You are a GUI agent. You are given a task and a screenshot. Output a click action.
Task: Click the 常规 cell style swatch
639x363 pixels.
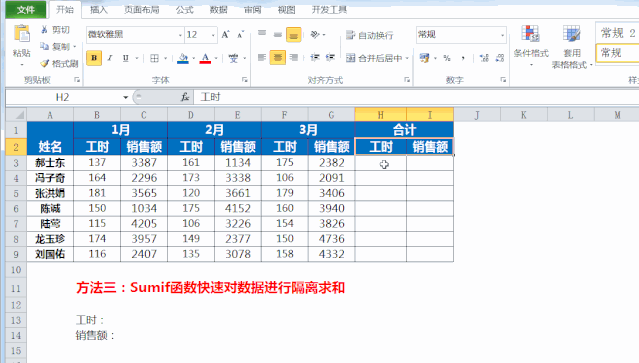[x=617, y=53]
